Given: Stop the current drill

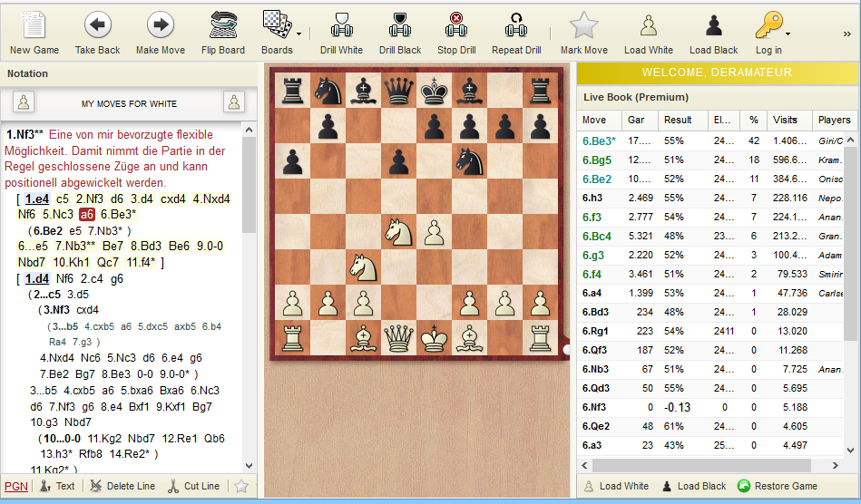Looking at the screenshot, I should click(456, 25).
